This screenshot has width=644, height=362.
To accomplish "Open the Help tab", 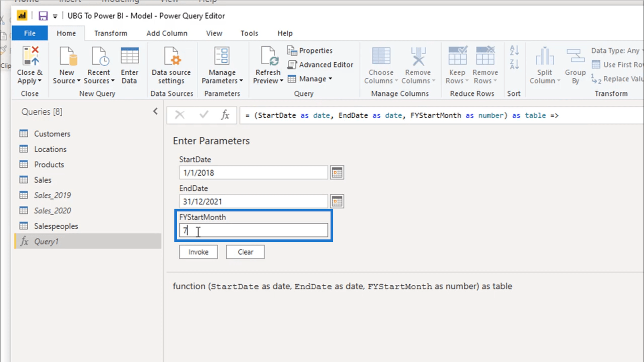I will coord(285,33).
